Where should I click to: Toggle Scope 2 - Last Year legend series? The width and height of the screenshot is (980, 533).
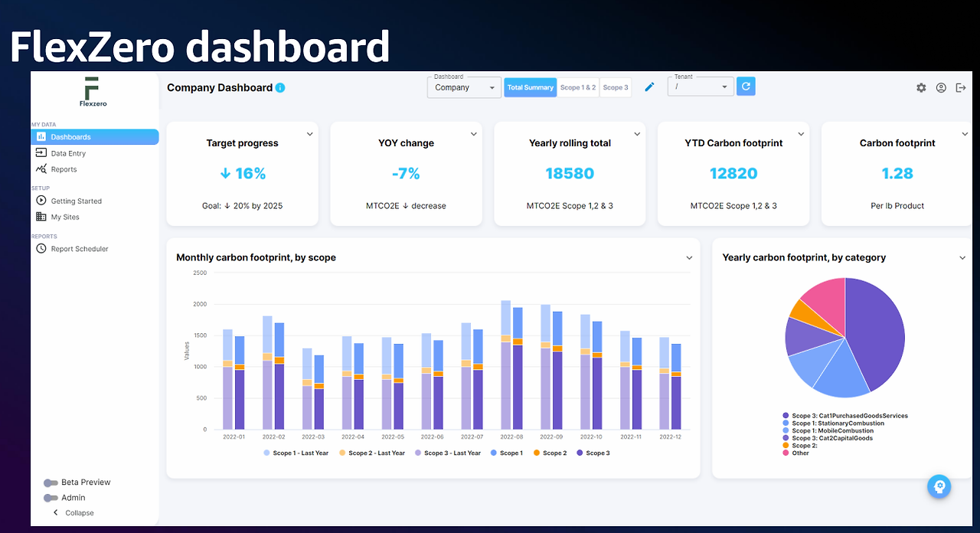(x=371, y=453)
